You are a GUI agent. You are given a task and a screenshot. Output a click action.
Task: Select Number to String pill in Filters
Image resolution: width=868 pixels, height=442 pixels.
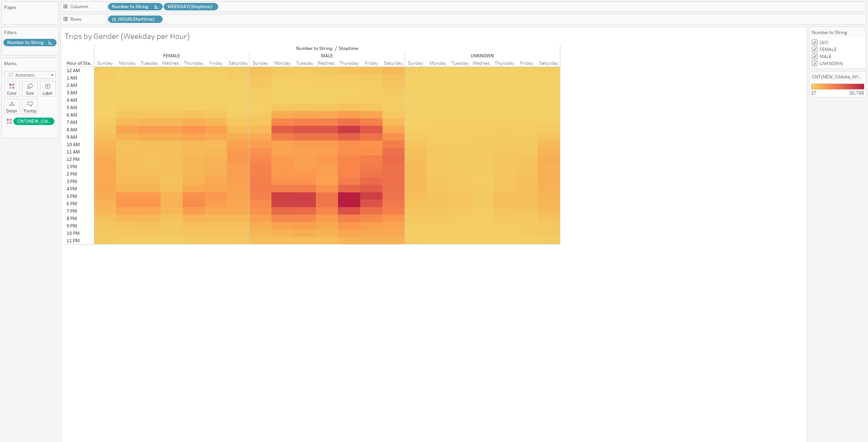tap(26, 43)
